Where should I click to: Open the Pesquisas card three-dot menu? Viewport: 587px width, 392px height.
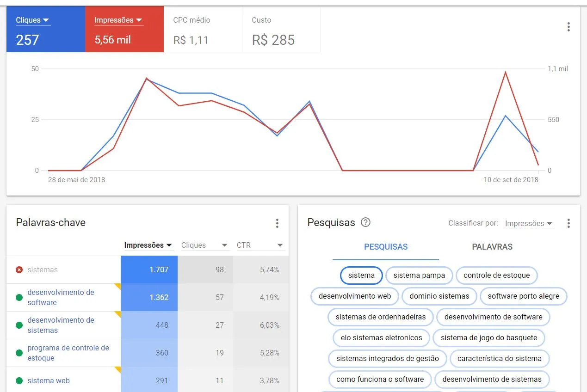(568, 224)
